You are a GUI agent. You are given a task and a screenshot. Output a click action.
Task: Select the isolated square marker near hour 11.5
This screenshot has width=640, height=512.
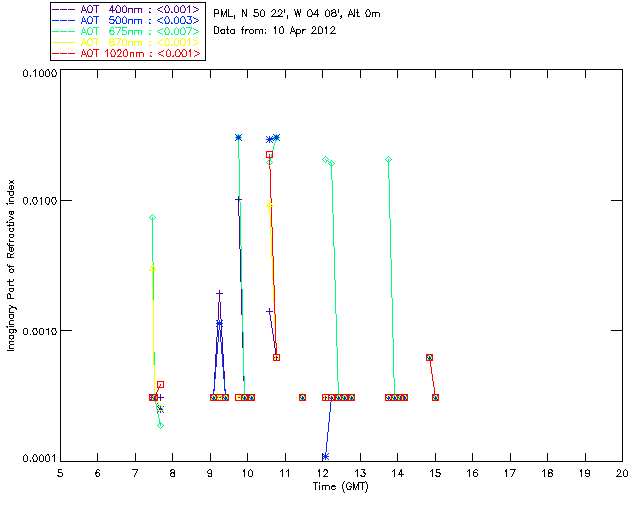point(302,397)
